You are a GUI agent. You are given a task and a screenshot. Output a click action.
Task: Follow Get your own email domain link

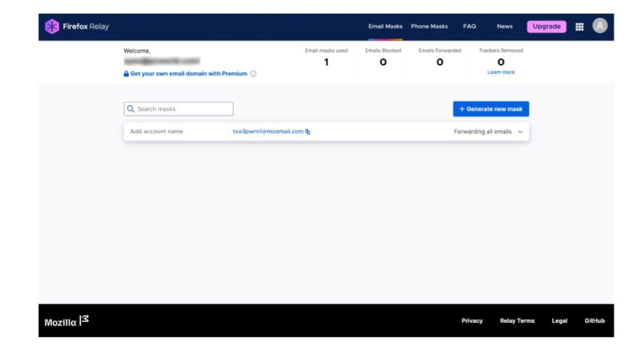[x=188, y=74]
